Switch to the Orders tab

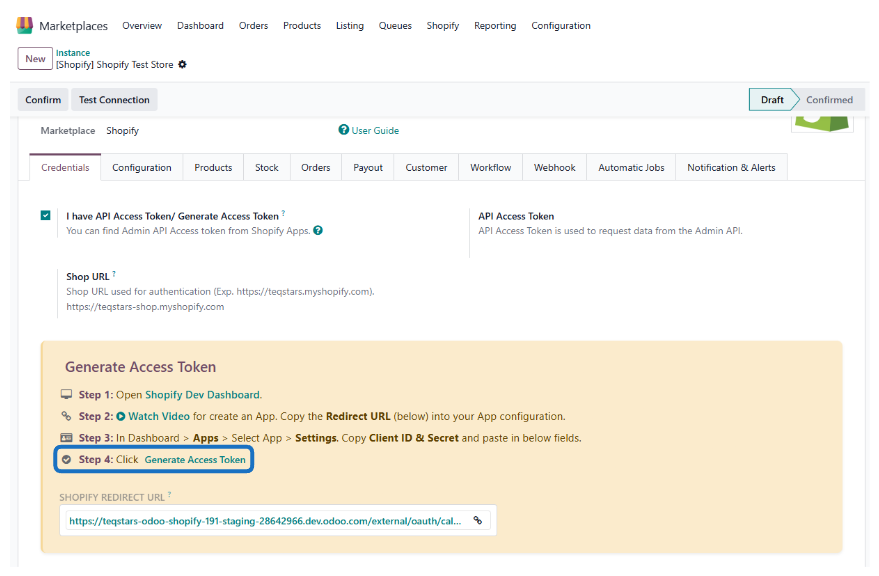point(316,167)
